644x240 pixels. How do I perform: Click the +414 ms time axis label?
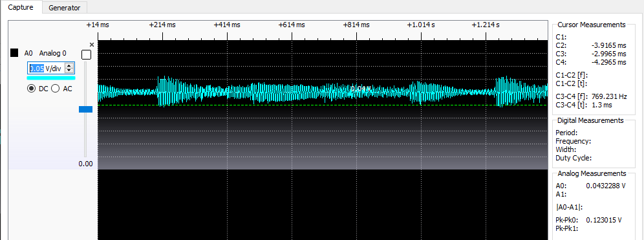[227, 25]
